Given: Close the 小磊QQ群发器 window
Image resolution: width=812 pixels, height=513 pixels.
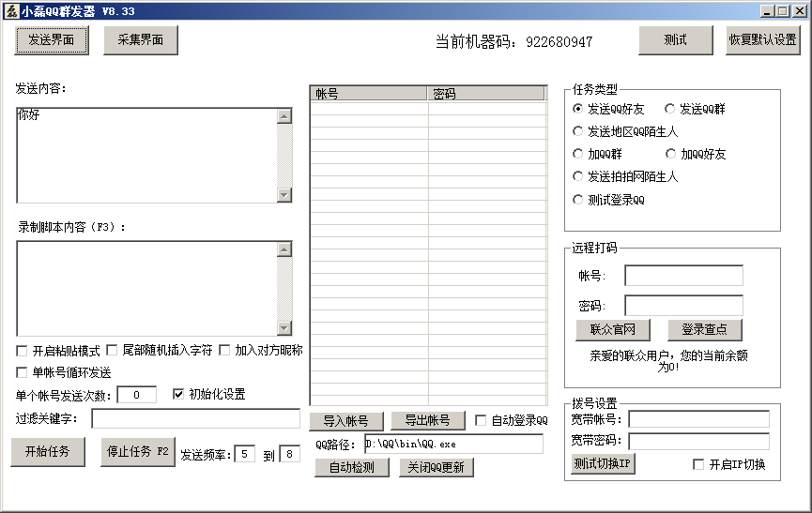Looking at the screenshot, I should (800, 11).
